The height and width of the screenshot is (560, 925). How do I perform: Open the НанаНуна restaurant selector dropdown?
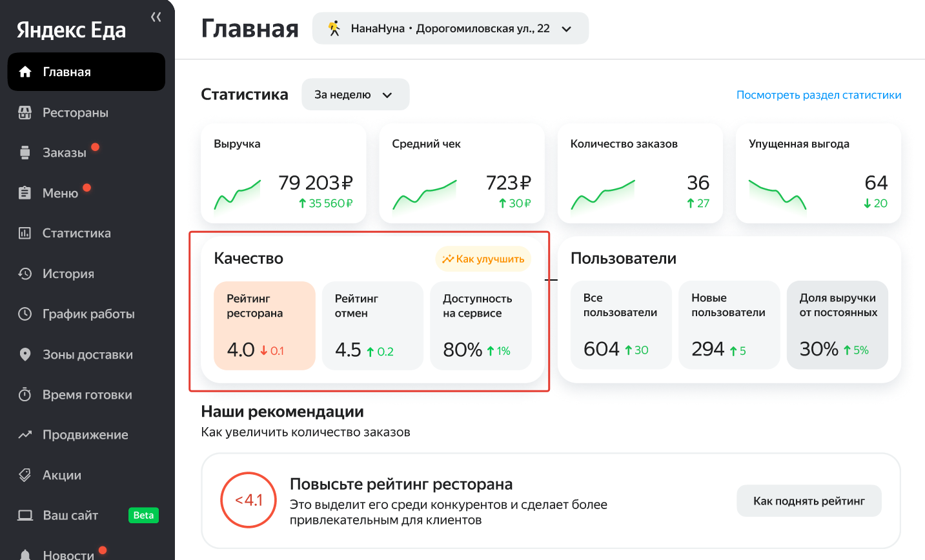coord(451,28)
